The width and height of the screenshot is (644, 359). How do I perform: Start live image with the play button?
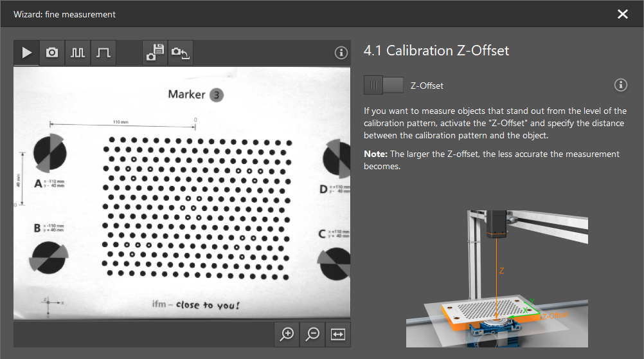coord(26,53)
